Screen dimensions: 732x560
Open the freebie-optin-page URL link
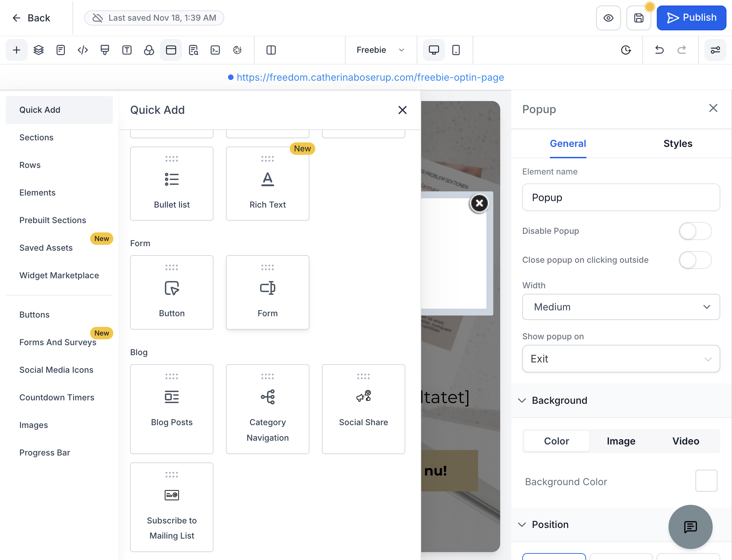(370, 77)
